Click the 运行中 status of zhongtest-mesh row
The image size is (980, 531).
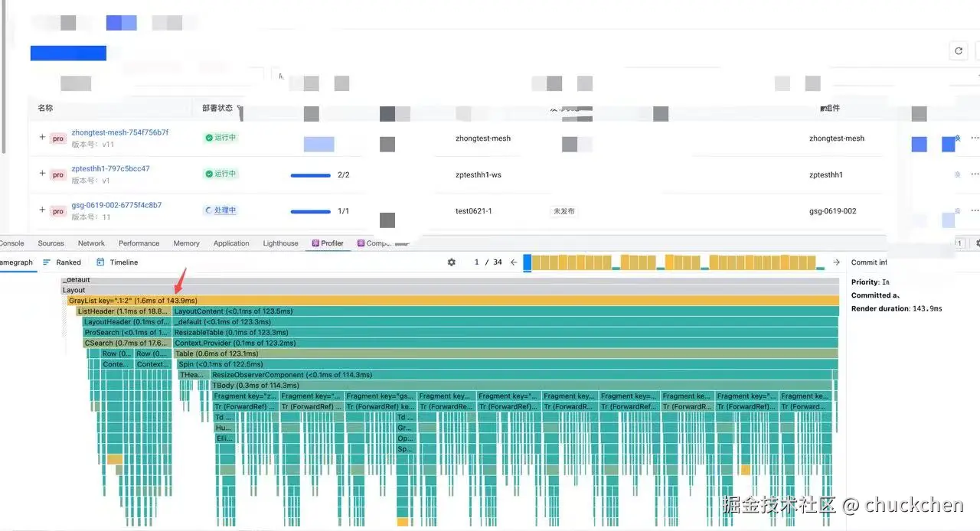[220, 138]
